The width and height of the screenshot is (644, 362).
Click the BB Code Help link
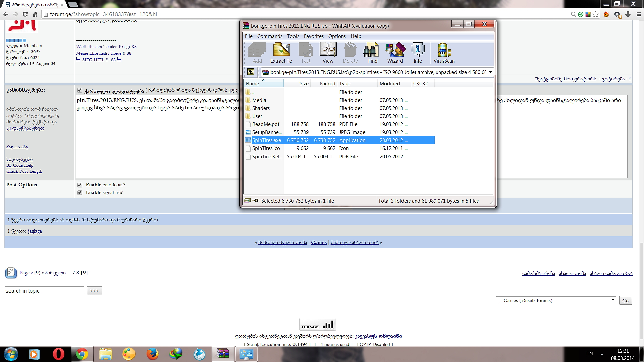(20, 165)
